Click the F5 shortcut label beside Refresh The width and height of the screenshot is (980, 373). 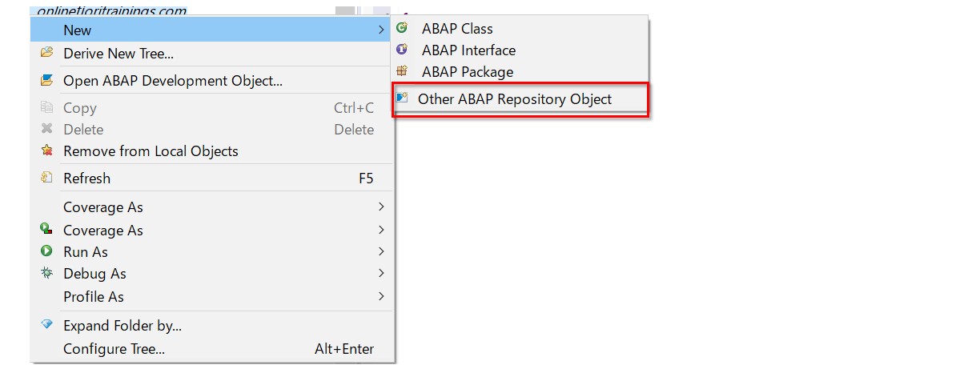coord(366,178)
